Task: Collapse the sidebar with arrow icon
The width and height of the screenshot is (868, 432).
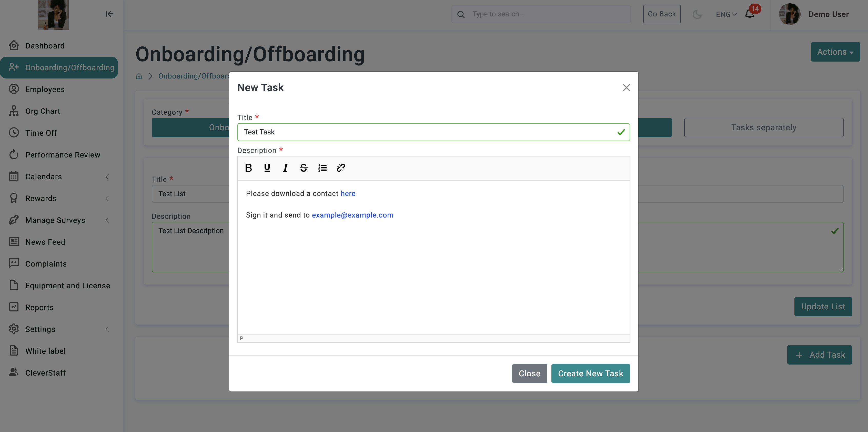Action: [109, 14]
